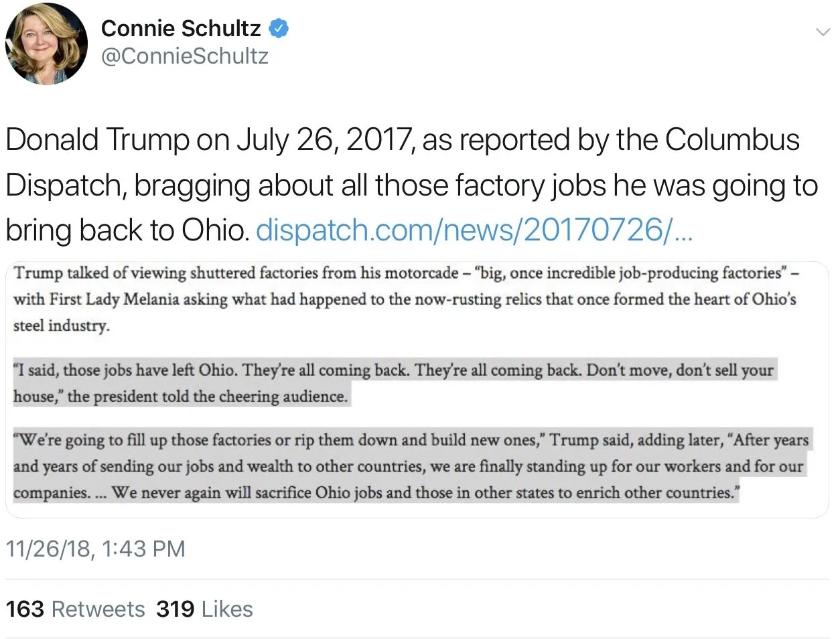Click Connie Schultz's profile avatar photo
Viewport: 840px width, 639px height.
click(46, 44)
